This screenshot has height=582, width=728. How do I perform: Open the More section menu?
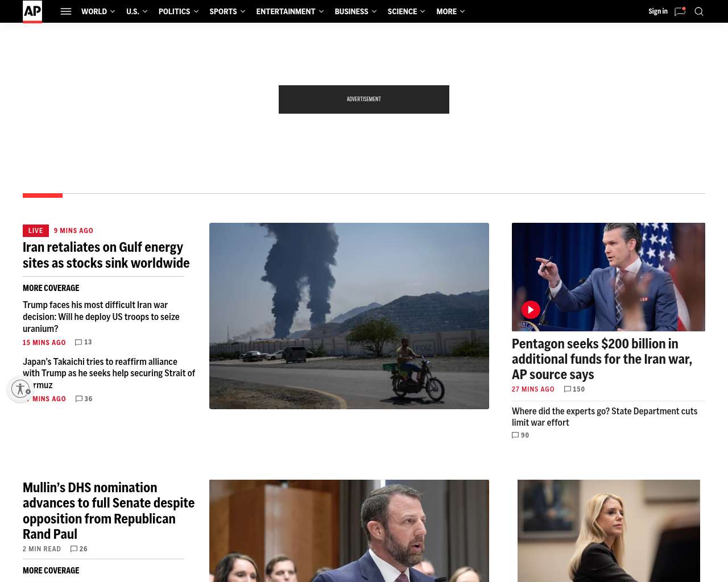tap(446, 11)
